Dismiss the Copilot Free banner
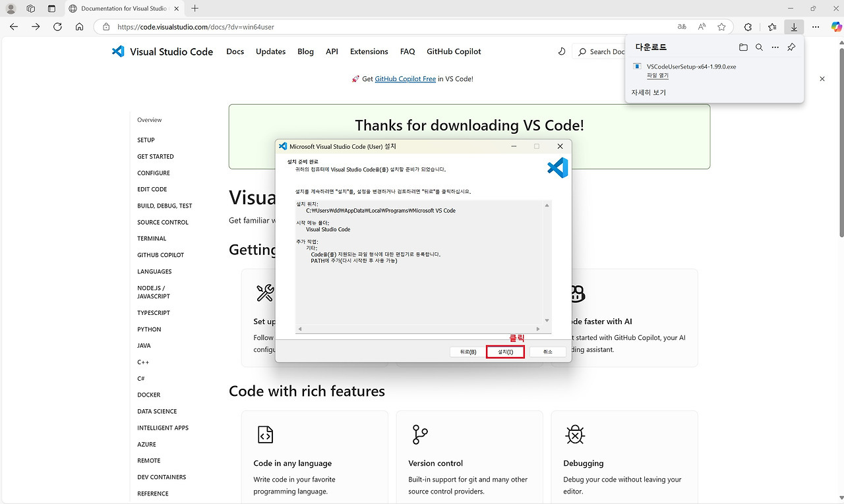 click(x=822, y=79)
